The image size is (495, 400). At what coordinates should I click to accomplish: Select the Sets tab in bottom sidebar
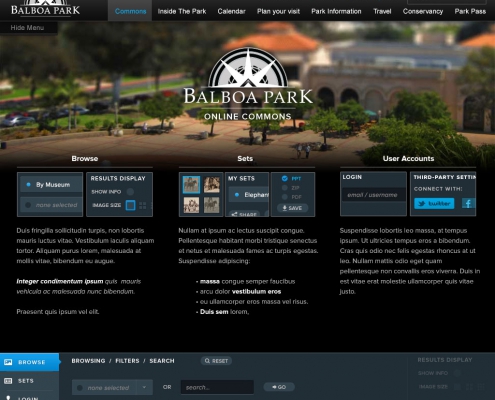[29, 381]
